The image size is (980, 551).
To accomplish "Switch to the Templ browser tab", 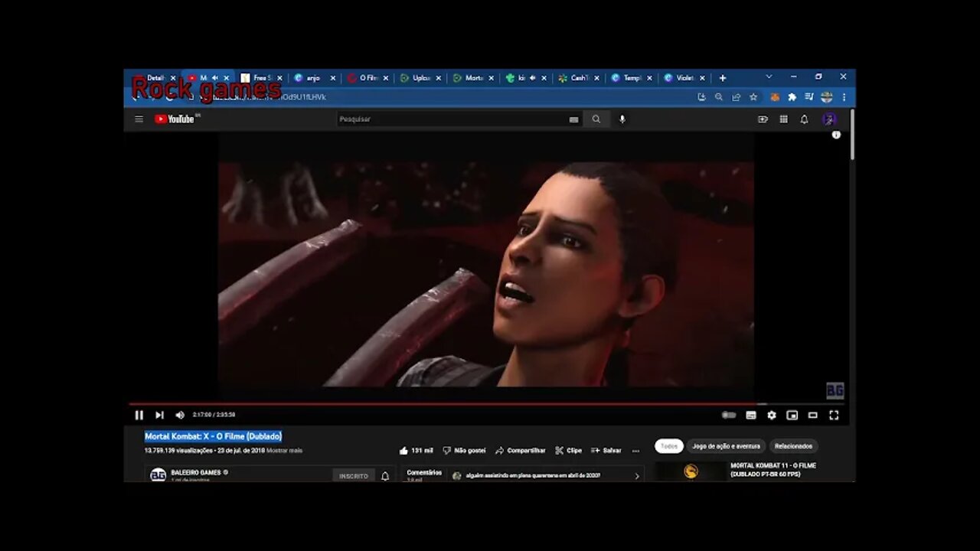I will point(631,78).
